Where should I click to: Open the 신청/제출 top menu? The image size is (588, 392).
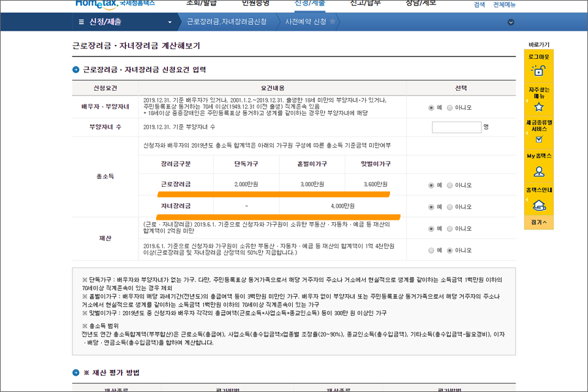(x=310, y=3)
